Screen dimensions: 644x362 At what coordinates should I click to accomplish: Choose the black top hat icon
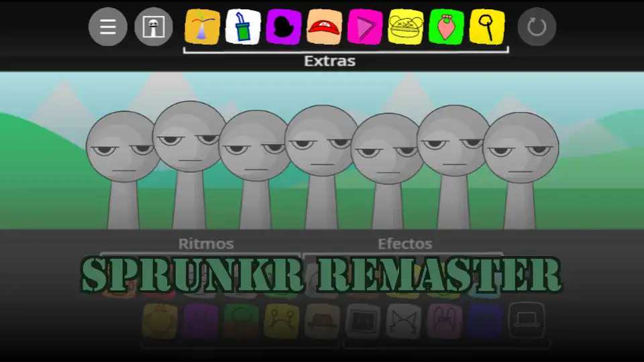(x=526, y=321)
